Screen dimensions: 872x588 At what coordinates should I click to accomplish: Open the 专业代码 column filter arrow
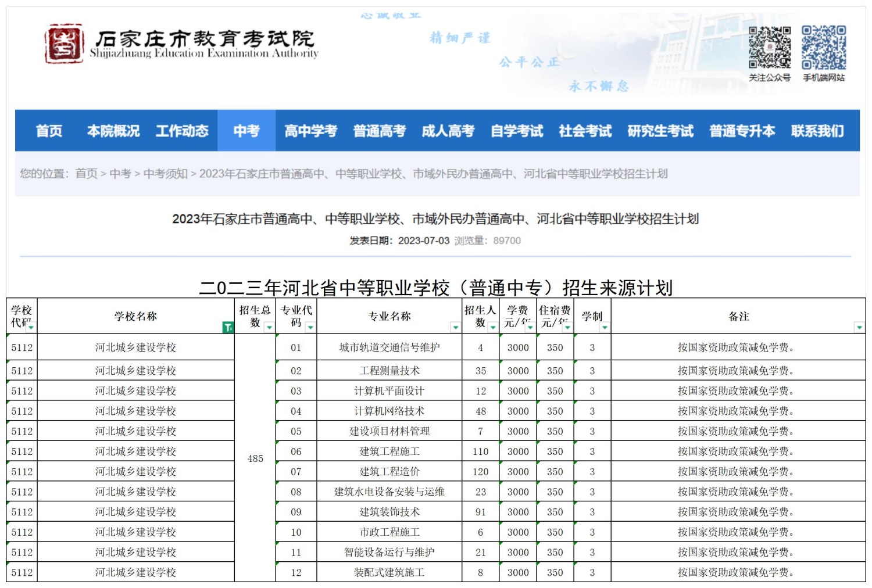[x=310, y=328]
